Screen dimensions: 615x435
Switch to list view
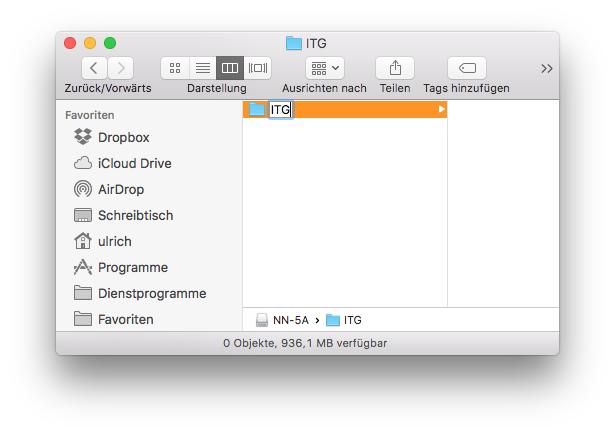click(203, 68)
